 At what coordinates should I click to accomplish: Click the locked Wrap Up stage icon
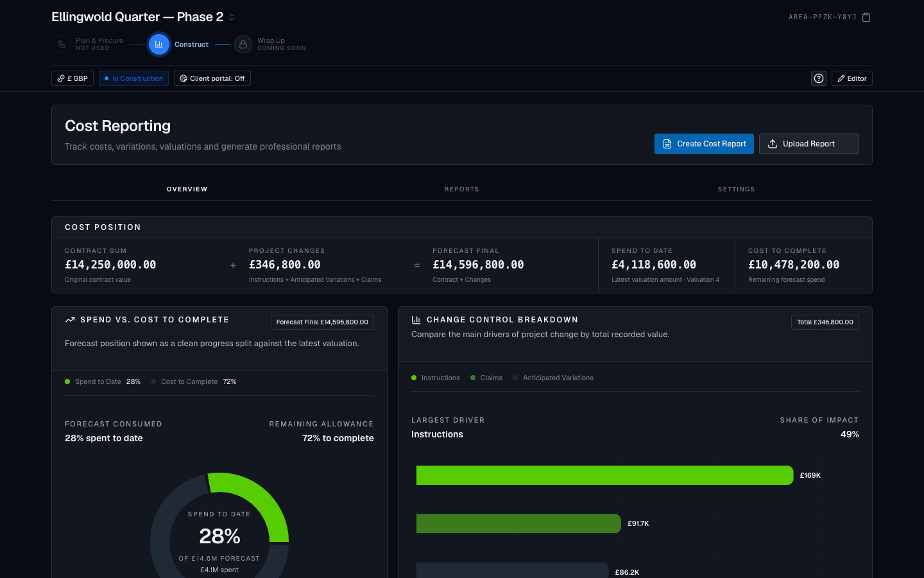243,44
